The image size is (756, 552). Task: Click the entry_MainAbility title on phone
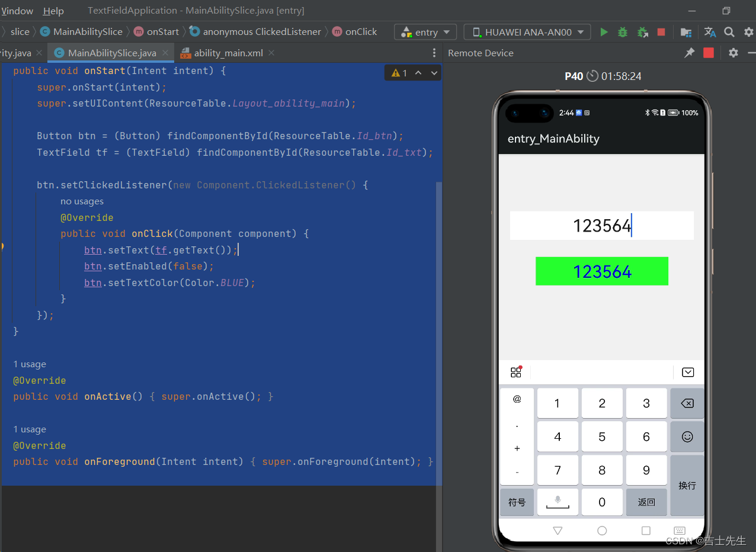click(x=553, y=139)
